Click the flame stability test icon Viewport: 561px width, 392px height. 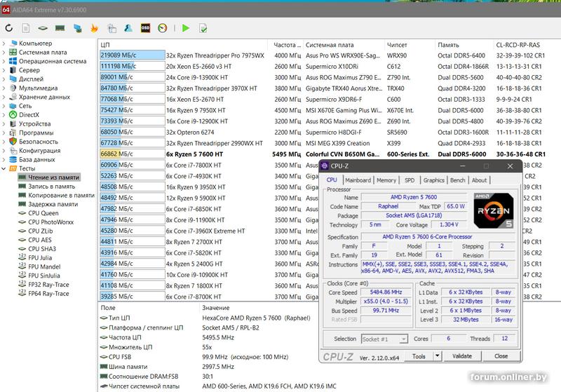pos(94,28)
